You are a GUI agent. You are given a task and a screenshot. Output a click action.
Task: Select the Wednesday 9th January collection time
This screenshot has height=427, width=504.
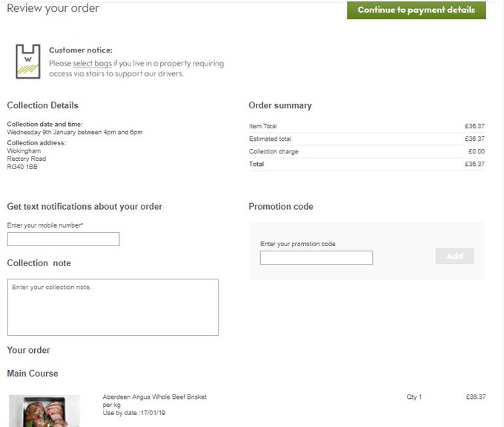(x=75, y=132)
